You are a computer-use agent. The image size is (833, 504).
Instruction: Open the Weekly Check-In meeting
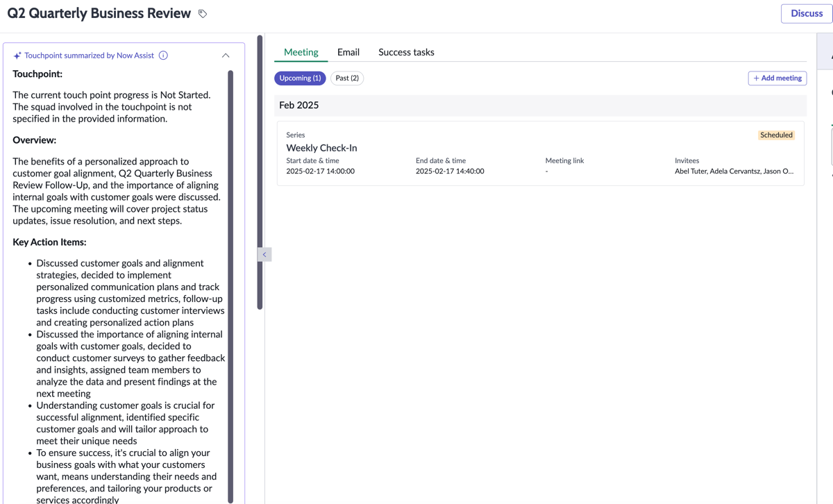[321, 148]
